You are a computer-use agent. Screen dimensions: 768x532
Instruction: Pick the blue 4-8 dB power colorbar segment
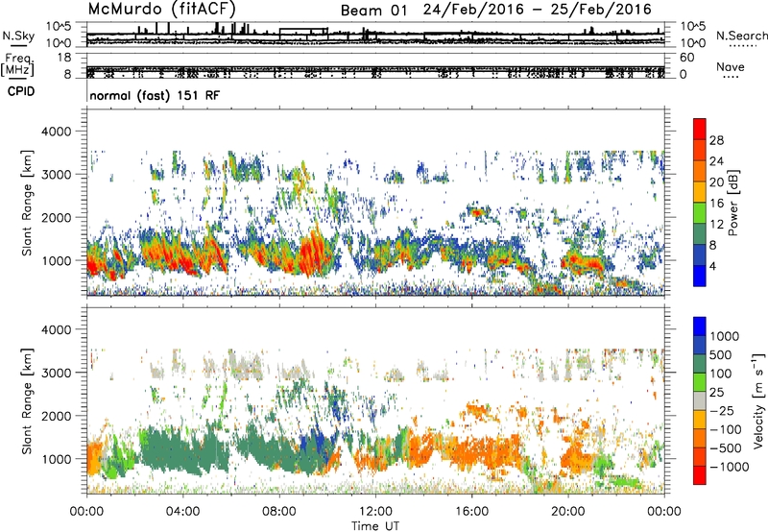(x=700, y=255)
